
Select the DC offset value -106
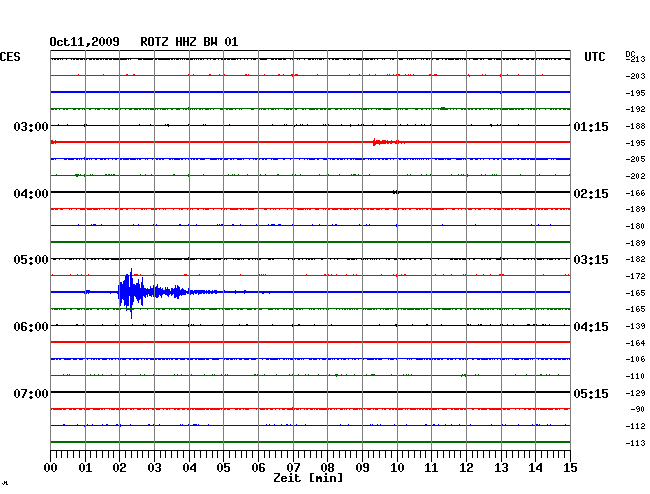(635, 359)
